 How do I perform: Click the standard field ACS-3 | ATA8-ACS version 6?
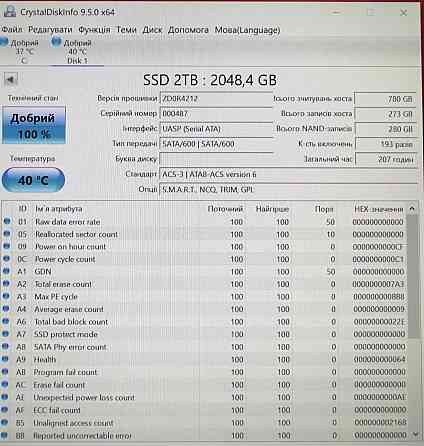pos(288,174)
